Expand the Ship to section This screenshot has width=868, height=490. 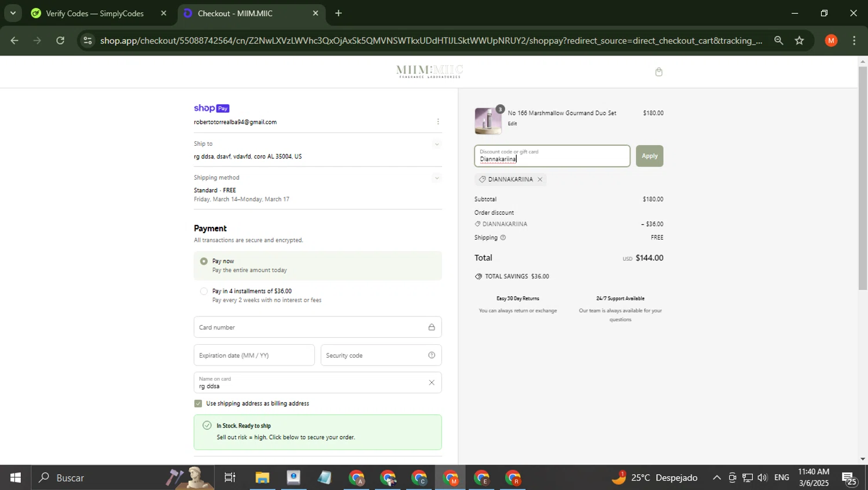[437, 144]
